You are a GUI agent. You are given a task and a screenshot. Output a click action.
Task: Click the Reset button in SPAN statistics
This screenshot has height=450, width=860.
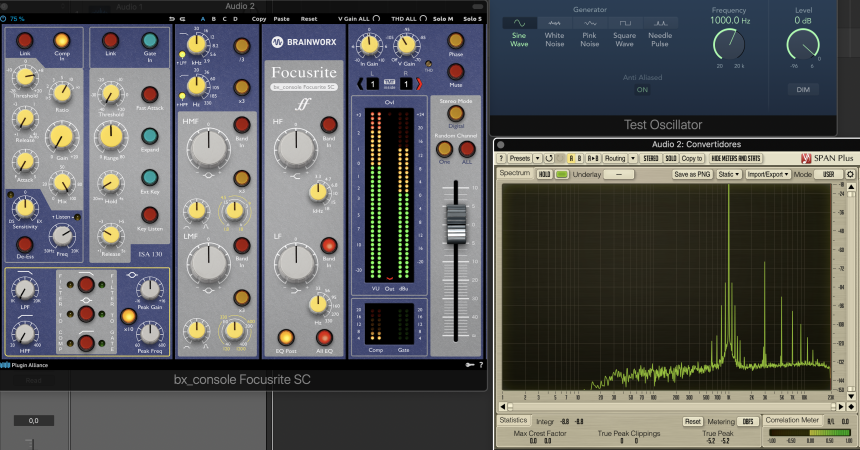tap(693, 421)
